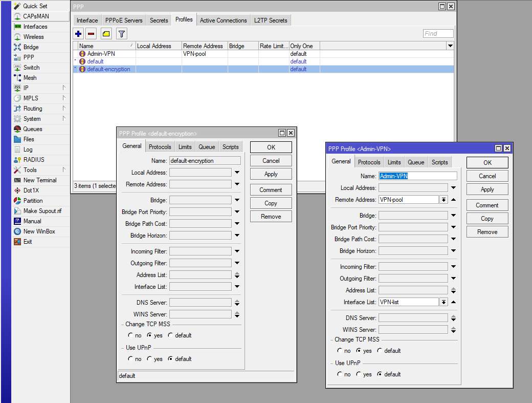Switch to Active Connections tab
Screen dimensions: 532x403
tap(223, 20)
